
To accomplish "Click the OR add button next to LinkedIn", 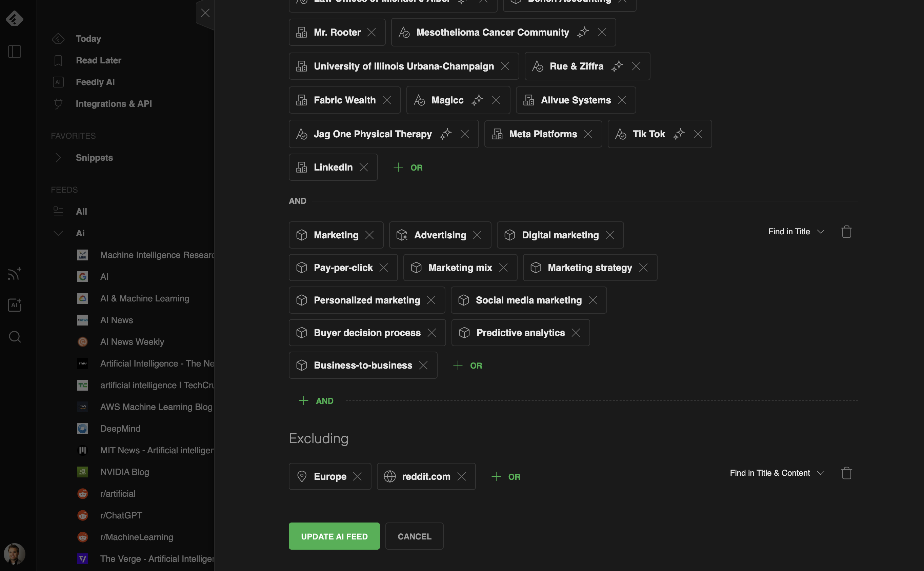I will point(406,167).
